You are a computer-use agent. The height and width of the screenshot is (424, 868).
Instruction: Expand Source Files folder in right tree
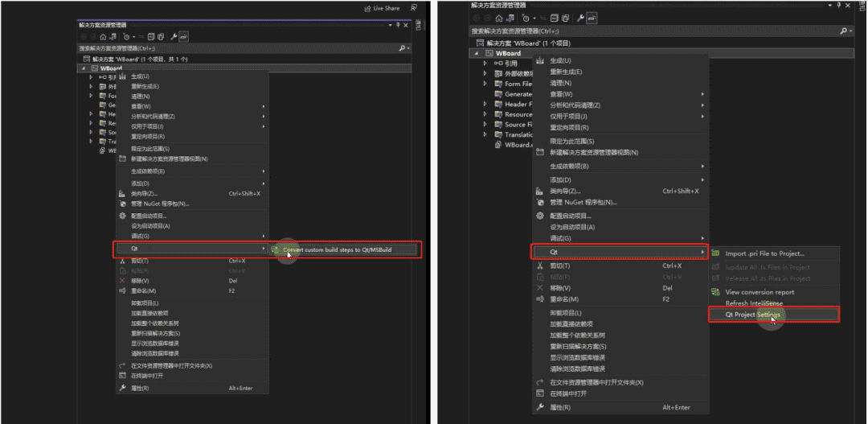pyautogui.click(x=485, y=124)
